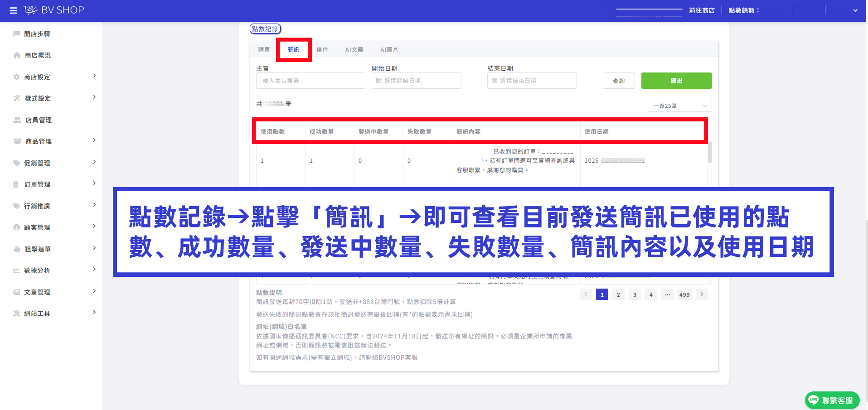Click the 顧客管理 user icon
The width and height of the screenshot is (868, 410).
click(17, 227)
